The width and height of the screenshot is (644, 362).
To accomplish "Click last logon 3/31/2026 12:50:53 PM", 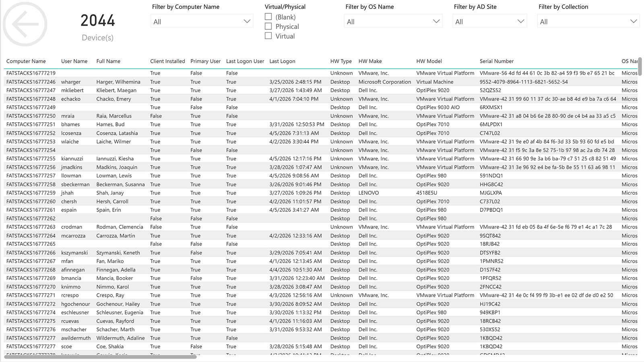I will (297, 124).
